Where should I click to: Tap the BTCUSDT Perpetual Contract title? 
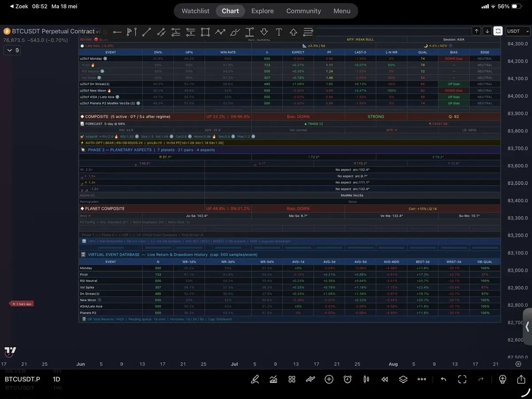pos(53,31)
